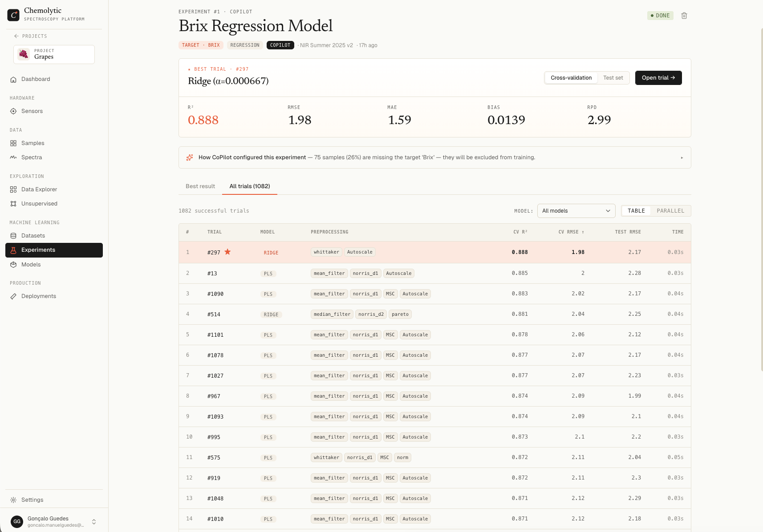This screenshot has width=763, height=532.
Task: Click RIDGE model badge of trial #514
Action: [271, 314]
